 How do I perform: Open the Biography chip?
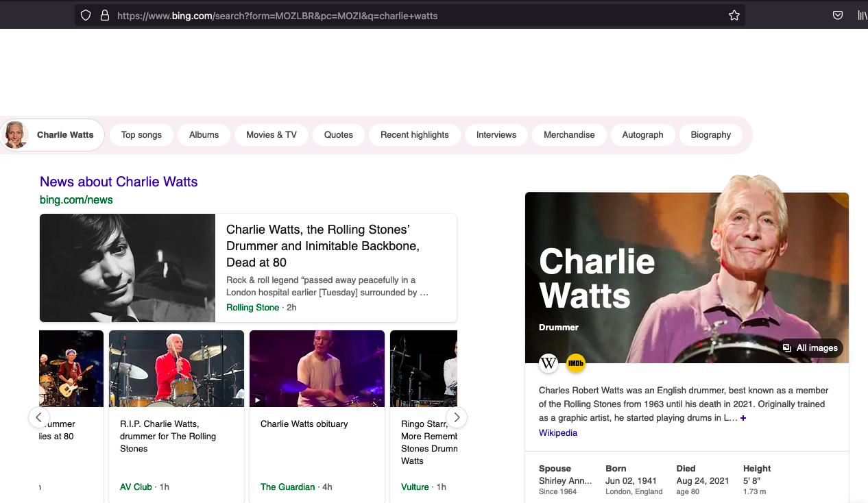tap(711, 135)
